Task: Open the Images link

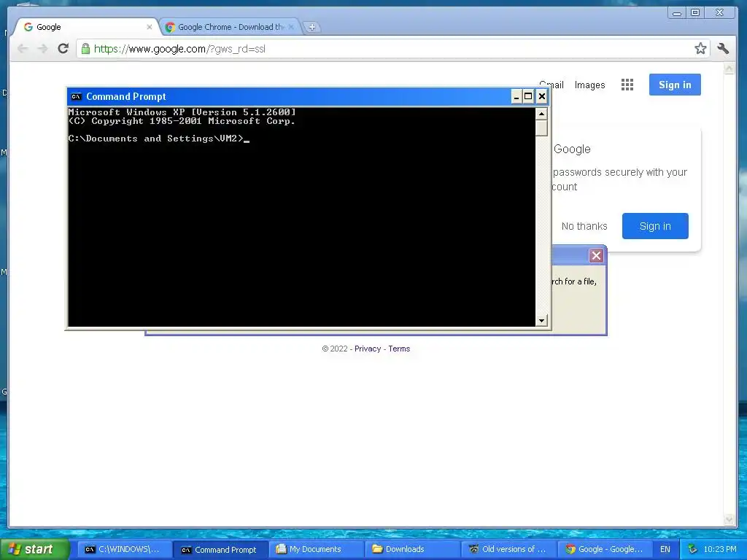Action: [589, 85]
